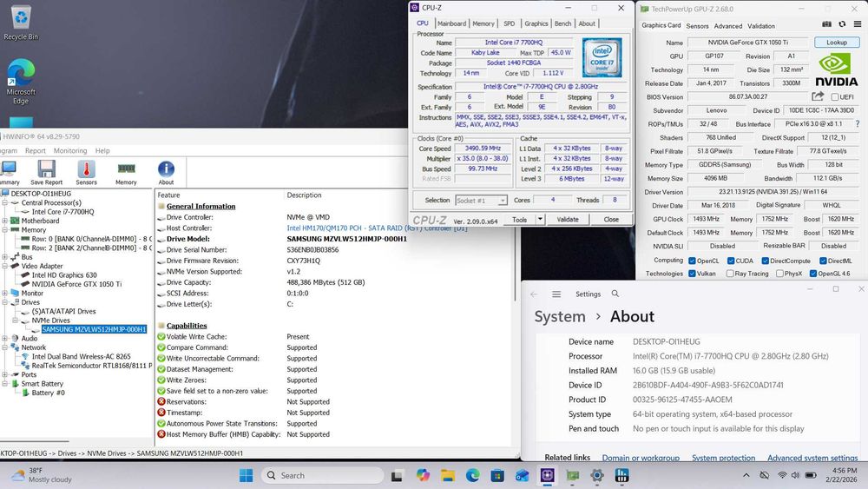This screenshot has width=868, height=489.
Task: Go back with Settings back arrow
Action: click(534, 294)
